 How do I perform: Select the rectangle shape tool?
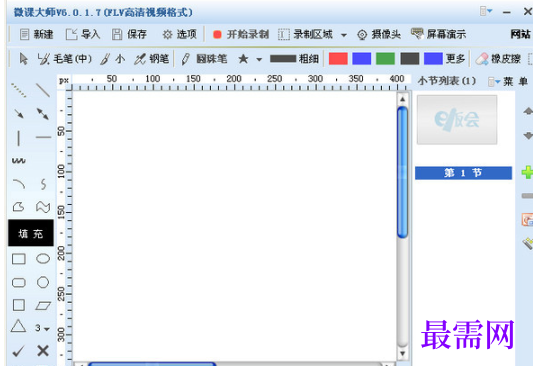(x=19, y=259)
